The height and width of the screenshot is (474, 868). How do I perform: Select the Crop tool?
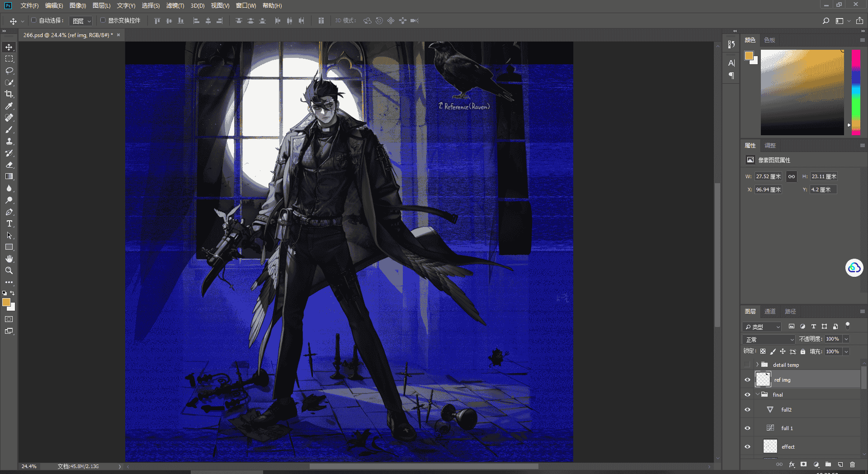click(9, 94)
